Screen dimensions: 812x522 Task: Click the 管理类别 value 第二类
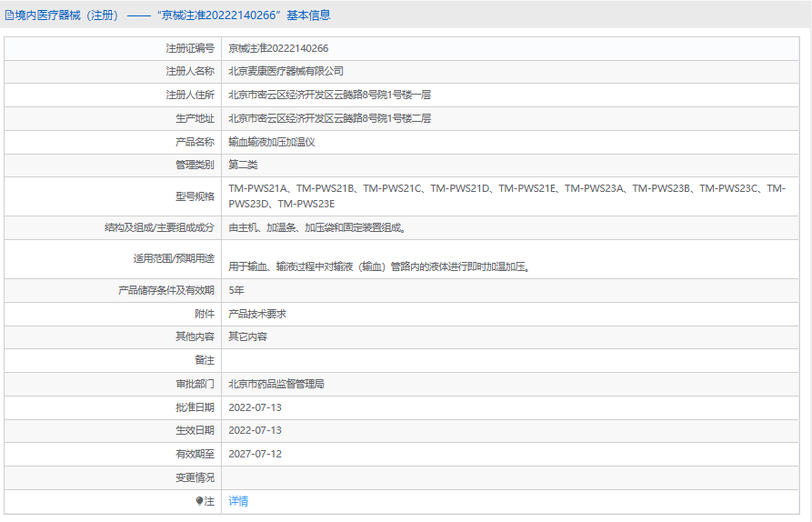click(243, 165)
